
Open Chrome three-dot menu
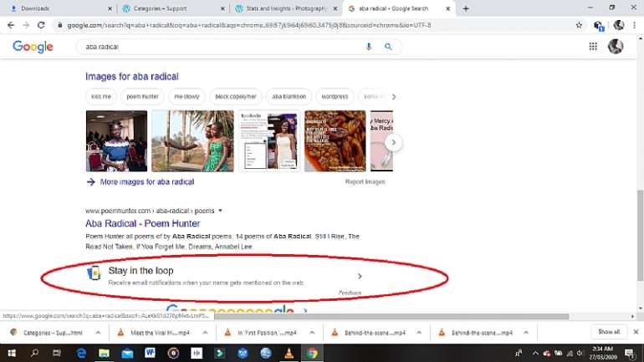click(x=635, y=25)
